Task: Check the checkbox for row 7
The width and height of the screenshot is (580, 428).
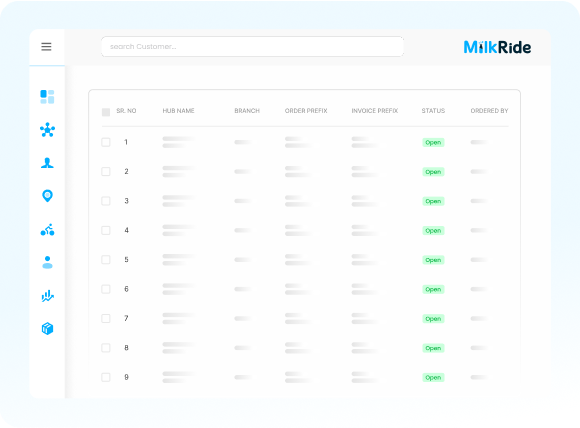Action: click(106, 319)
